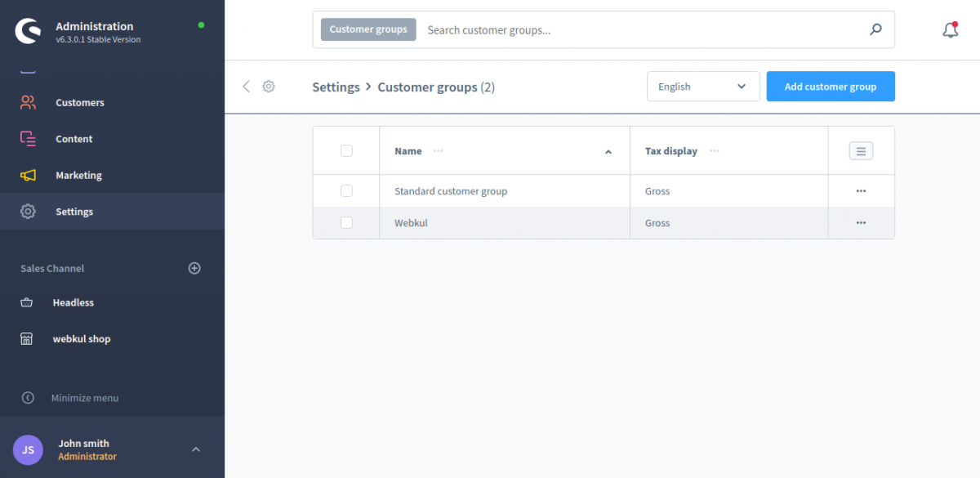This screenshot has width=980, height=478.
Task: Select the Content module icon
Action: point(73,138)
